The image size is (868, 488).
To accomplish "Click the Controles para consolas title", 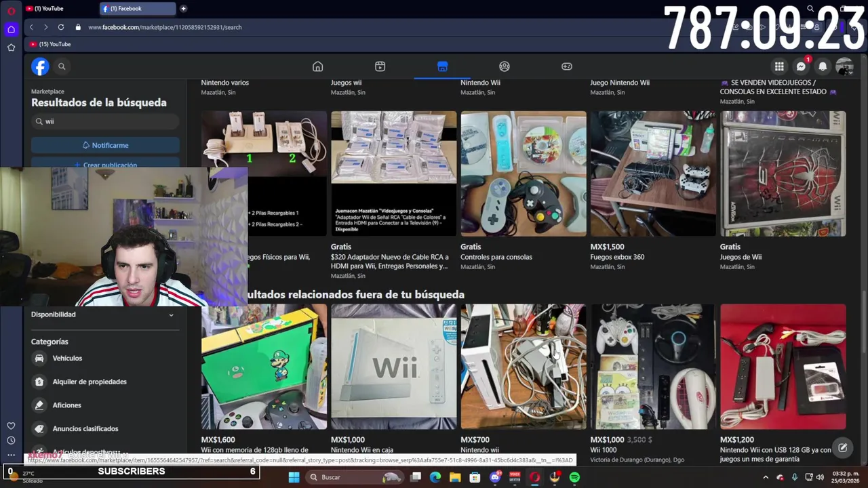I will [496, 257].
